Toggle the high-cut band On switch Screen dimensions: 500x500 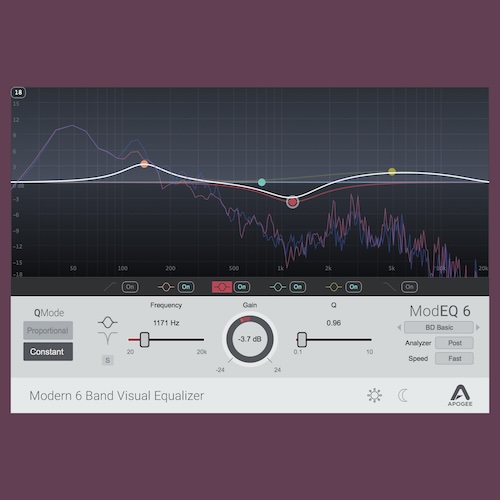[x=409, y=287]
